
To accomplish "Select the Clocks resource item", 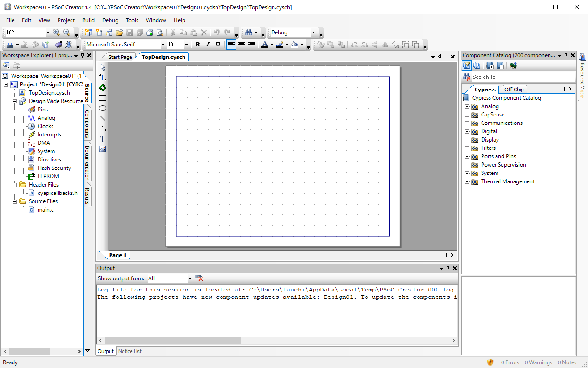I will [46, 126].
